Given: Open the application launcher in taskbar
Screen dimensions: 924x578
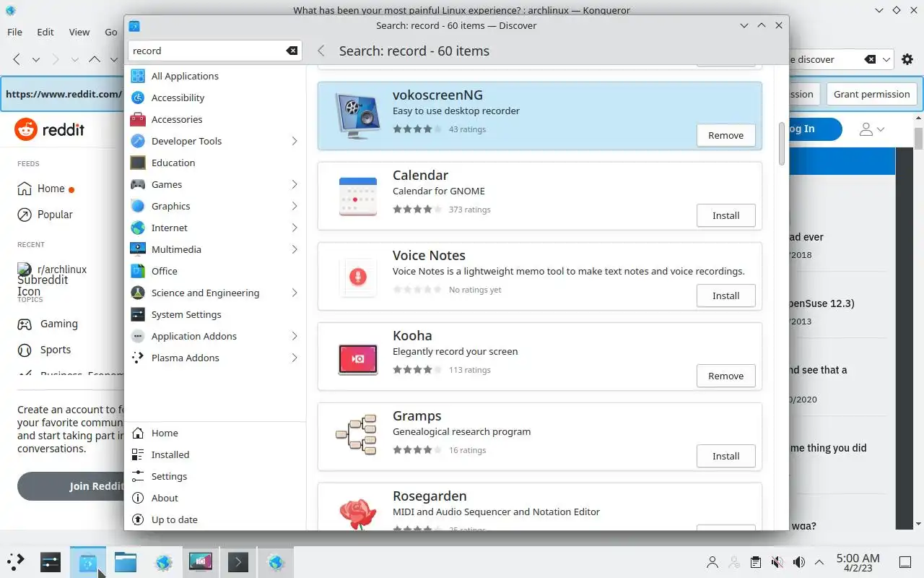Looking at the screenshot, I should click(x=16, y=561).
